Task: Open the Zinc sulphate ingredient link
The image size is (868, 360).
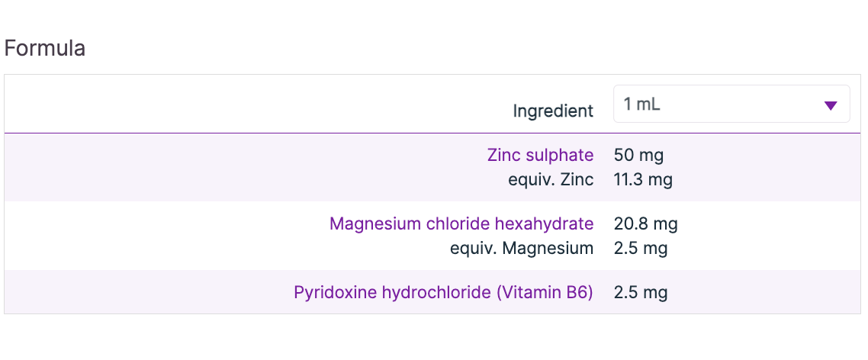Action: 540,156
